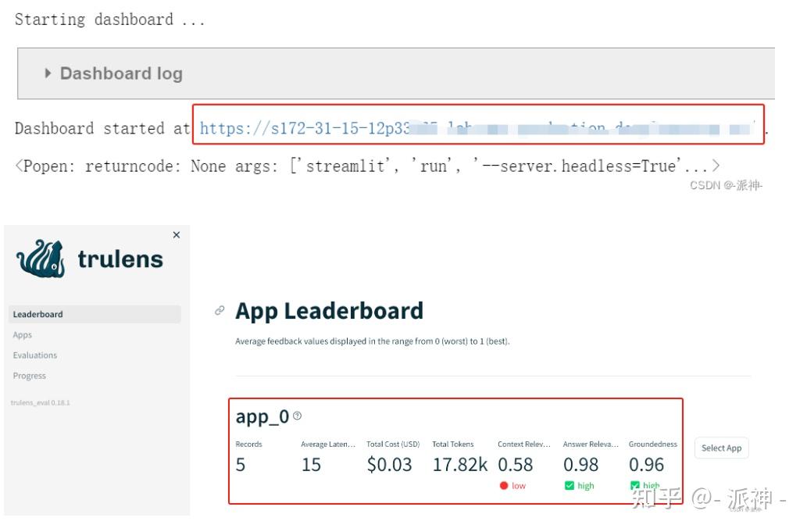Open the Evaluations page
This screenshot has width=807, height=532.
click(x=35, y=355)
